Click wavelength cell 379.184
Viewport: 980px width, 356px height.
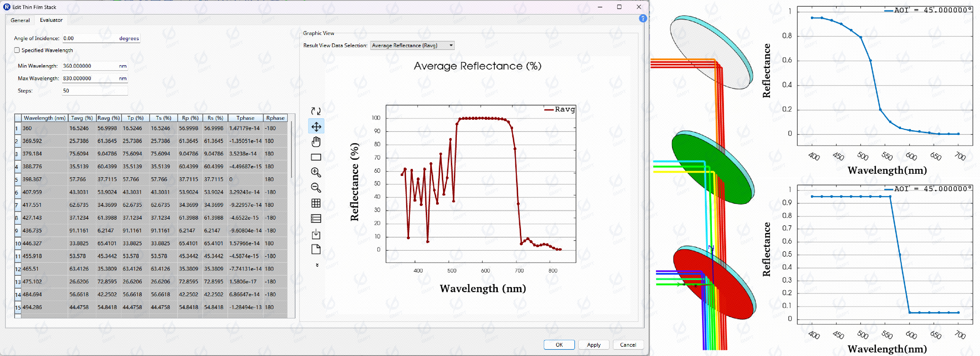(44, 154)
